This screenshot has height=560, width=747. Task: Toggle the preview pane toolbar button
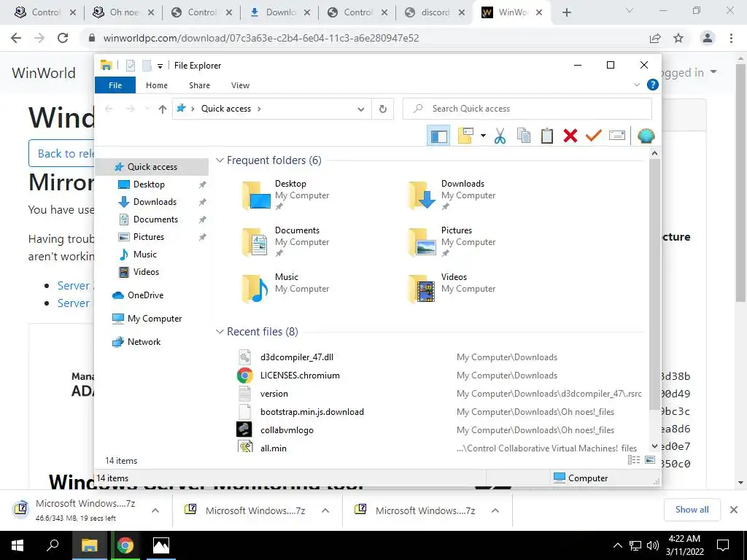point(438,136)
